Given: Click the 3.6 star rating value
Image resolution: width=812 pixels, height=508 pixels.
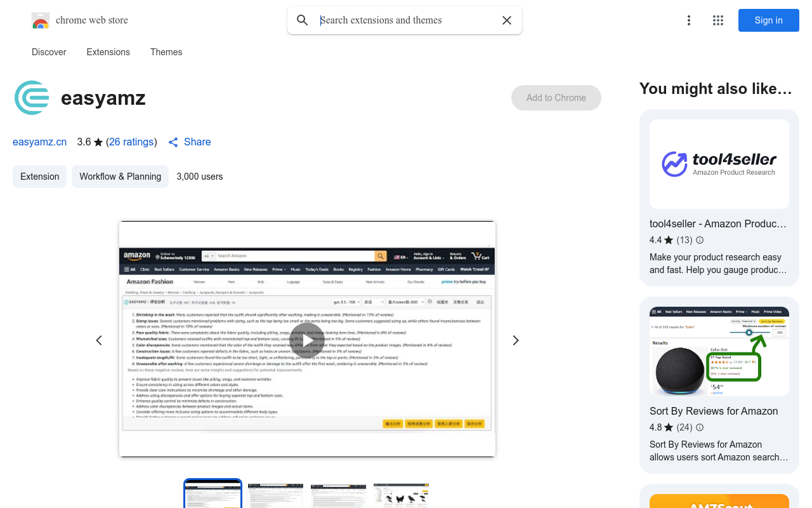Looking at the screenshot, I should pos(84,142).
